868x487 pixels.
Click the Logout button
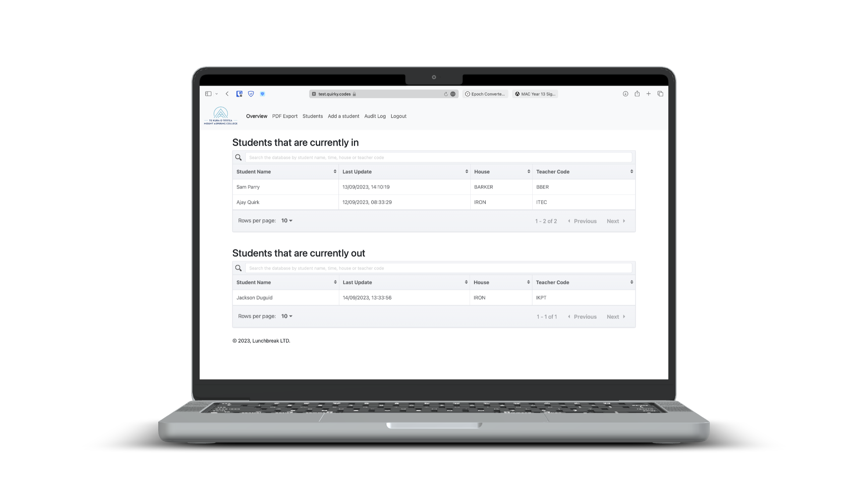[x=398, y=116]
